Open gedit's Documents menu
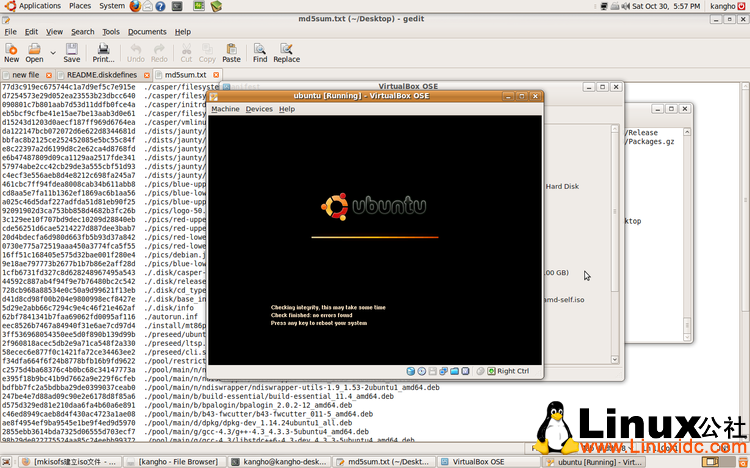The width and height of the screenshot is (750, 468). click(x=147, y=32)
